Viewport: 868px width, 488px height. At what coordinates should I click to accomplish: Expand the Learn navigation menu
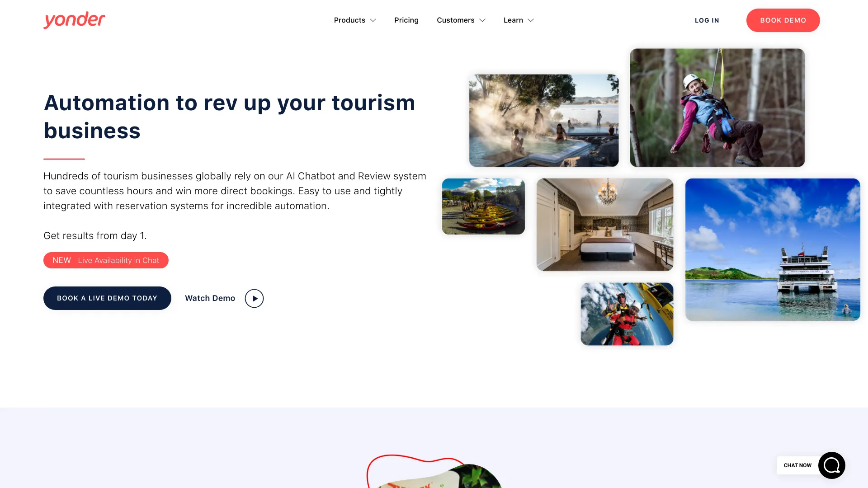click(x=518, y=20)
